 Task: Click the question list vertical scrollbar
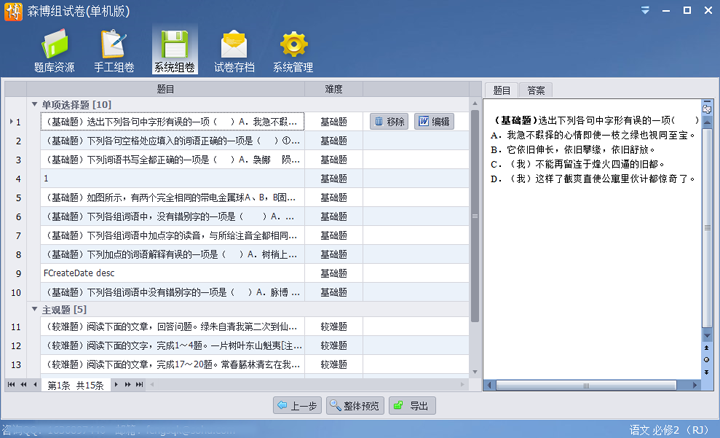coord(475,200)
